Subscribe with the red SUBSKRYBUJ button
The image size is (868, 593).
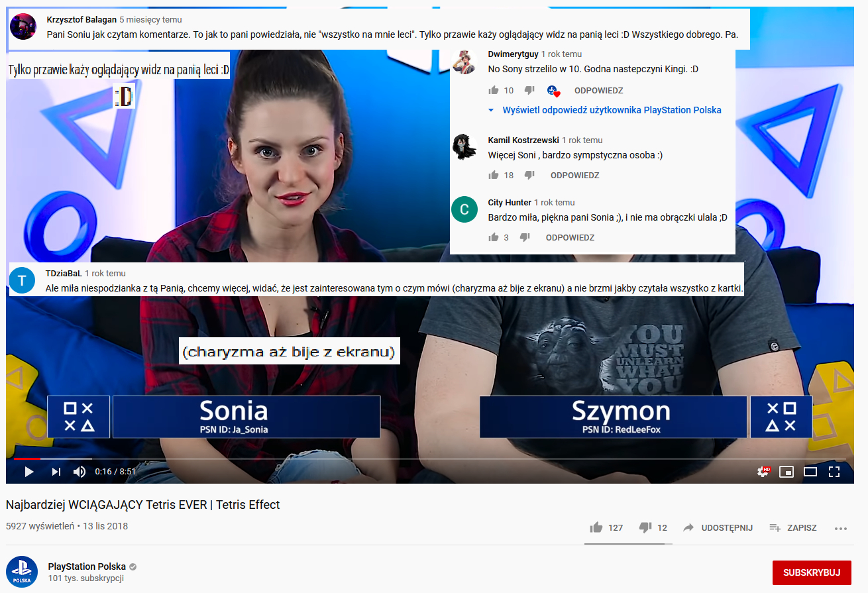[x=812, y=572]
